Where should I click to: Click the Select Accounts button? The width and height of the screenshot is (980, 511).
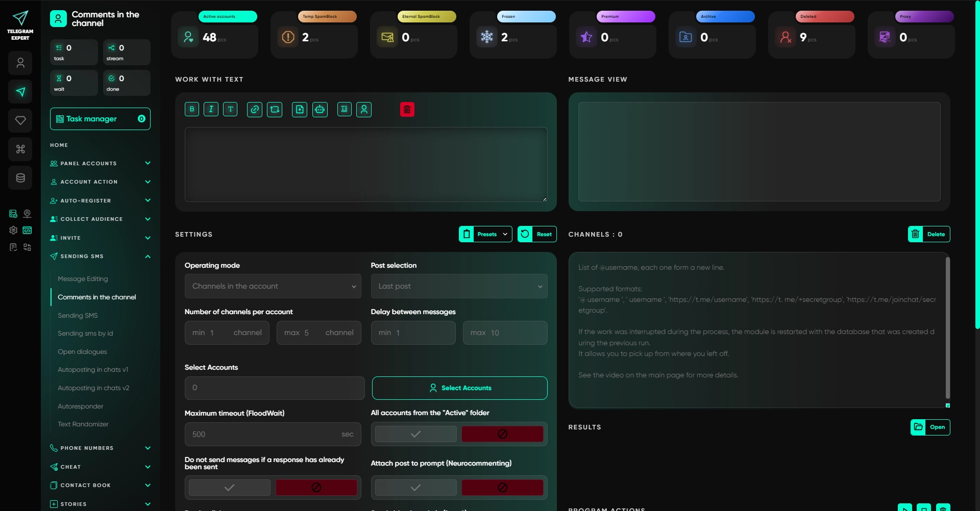coord(459,388)
